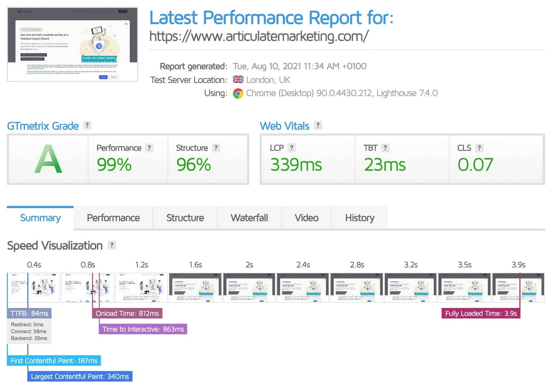The image size is (552, 392).
Task: Switch to the Waterfall tab
Action: 249,218
